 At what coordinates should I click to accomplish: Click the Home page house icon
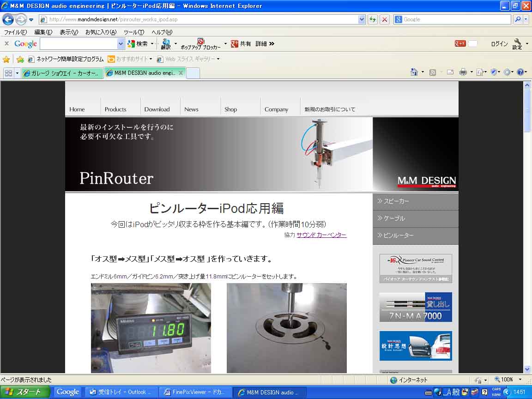[414, 72]
